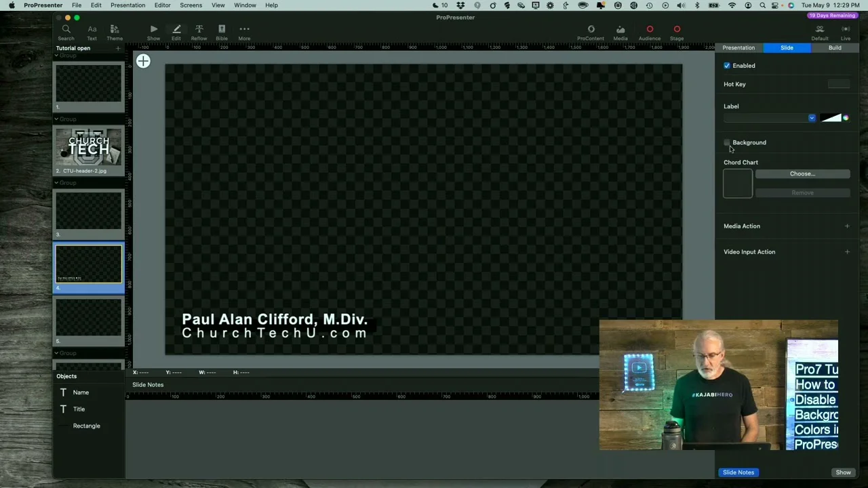Screen dimensions: 868x488
Task: Open the Text tool in the toolbar
Action: 92,32
